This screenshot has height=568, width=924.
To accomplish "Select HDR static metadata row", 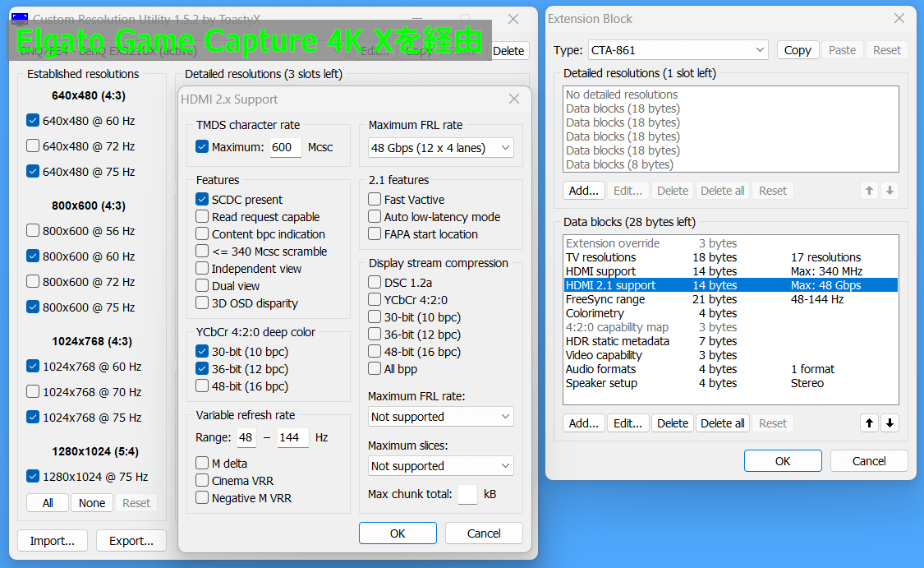I will [x=731, y=341].
